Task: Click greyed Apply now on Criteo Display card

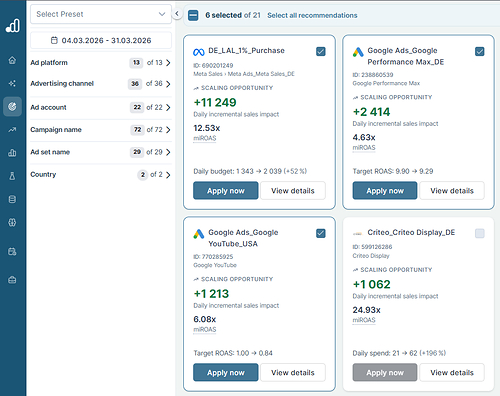Action: 385,372
